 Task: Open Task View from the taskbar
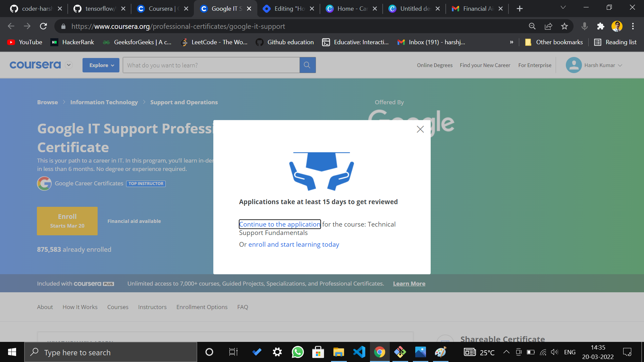(233, 352)
